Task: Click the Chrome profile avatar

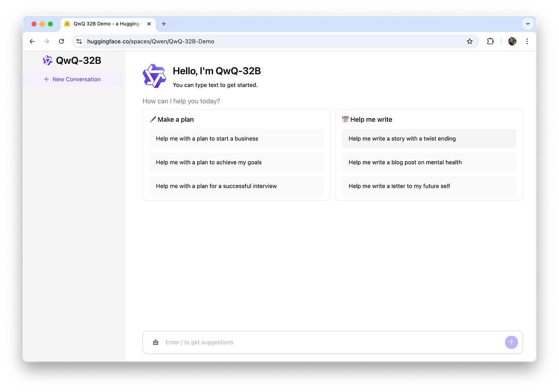Action: pyautogui.click(x=512, y=41)
